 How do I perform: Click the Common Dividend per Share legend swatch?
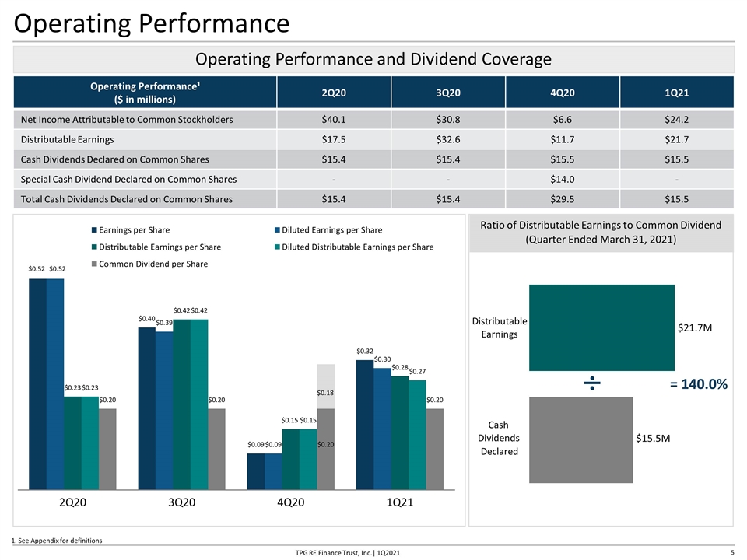coord(94,264)
